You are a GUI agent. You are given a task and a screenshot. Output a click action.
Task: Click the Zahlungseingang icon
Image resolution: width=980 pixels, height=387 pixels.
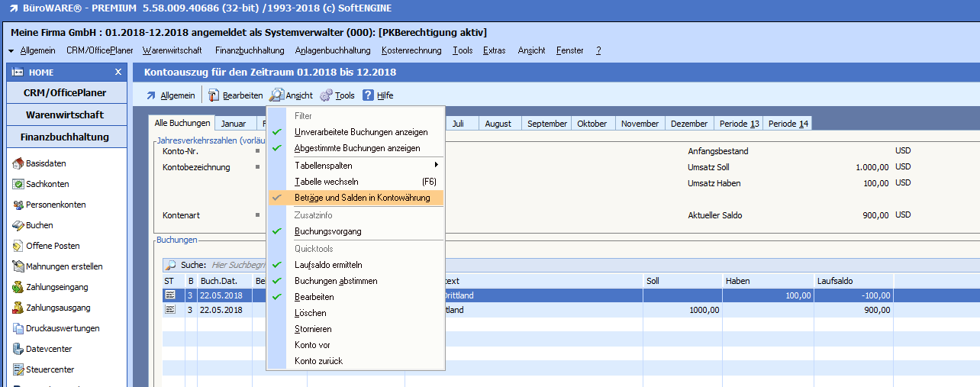pyautogui.click(x=19, y=287)
